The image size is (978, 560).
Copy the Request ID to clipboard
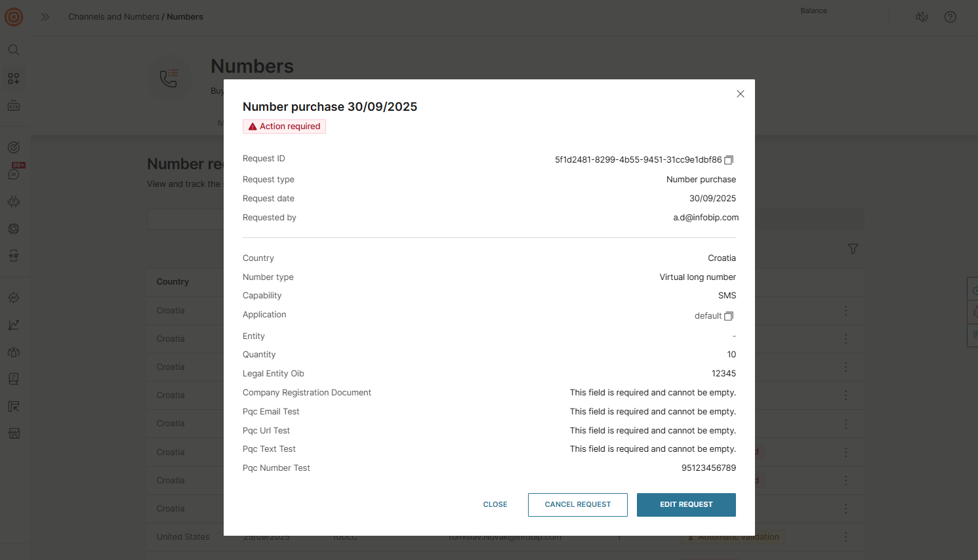[729, 160]
